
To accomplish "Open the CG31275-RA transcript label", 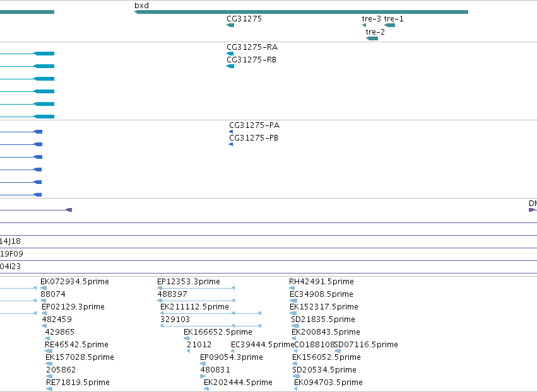I will coord(252,47).
